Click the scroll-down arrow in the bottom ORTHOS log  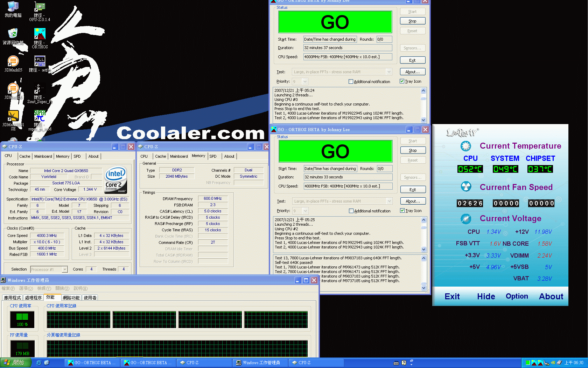424,288
